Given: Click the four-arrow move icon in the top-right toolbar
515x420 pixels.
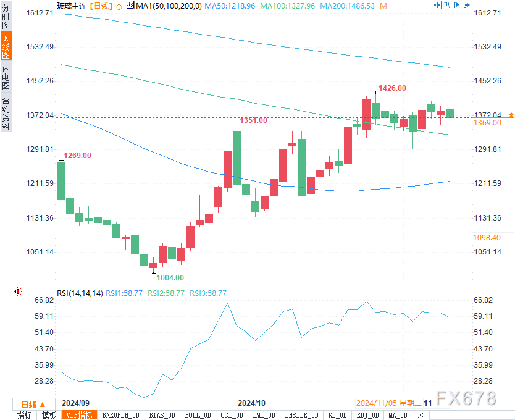Looking at the screenshot, I should (438, 6).
